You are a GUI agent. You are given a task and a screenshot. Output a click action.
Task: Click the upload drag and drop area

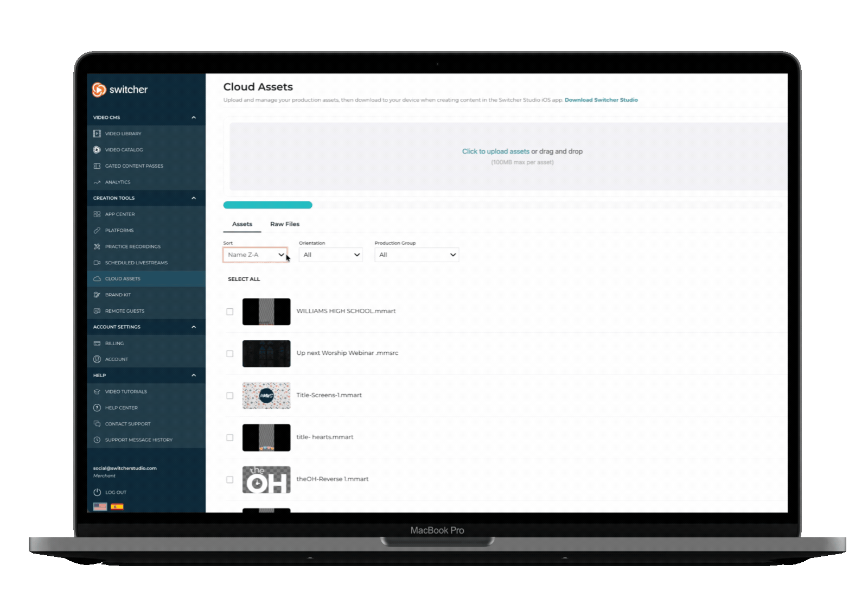point(508,156)
